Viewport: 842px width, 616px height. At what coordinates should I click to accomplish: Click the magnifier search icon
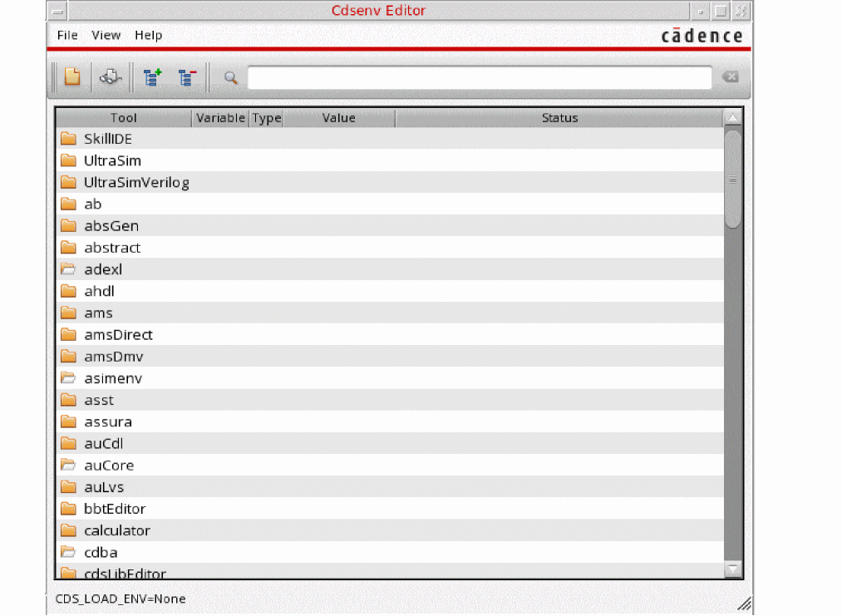click(231, 78)
